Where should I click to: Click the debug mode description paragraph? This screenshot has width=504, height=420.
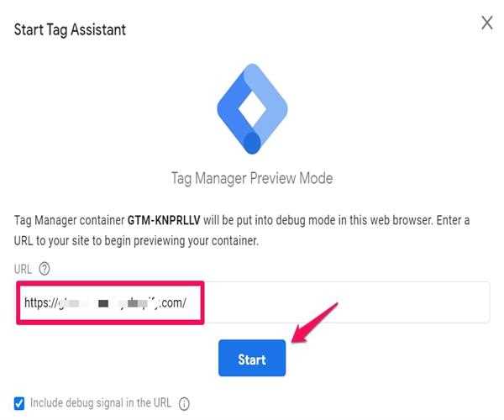click(x=242, y=230)
